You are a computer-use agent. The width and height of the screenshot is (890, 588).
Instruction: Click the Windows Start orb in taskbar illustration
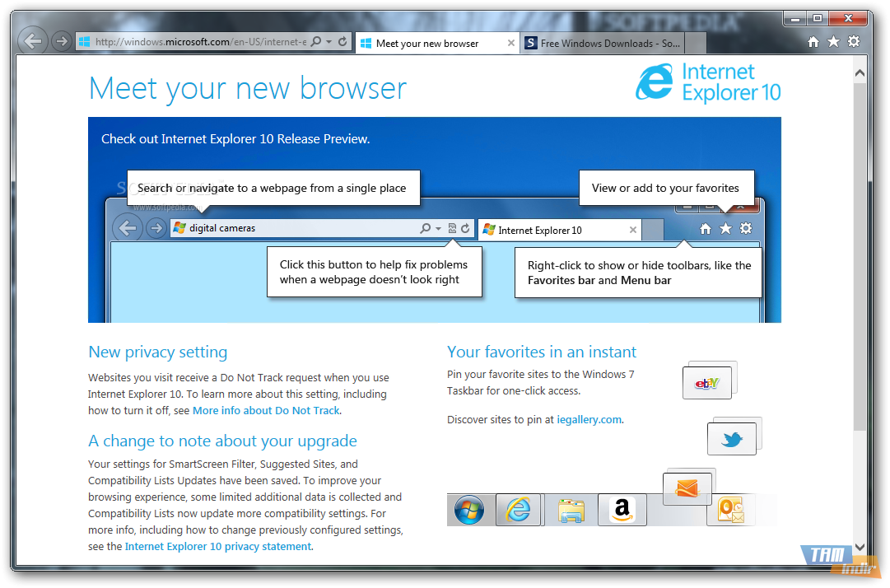(x=469, y=510)
